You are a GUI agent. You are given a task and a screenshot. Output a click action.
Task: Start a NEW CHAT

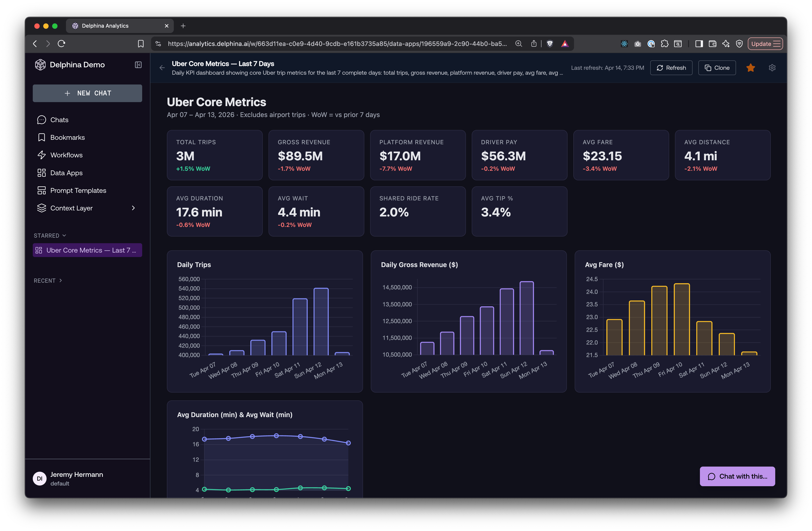87,93
